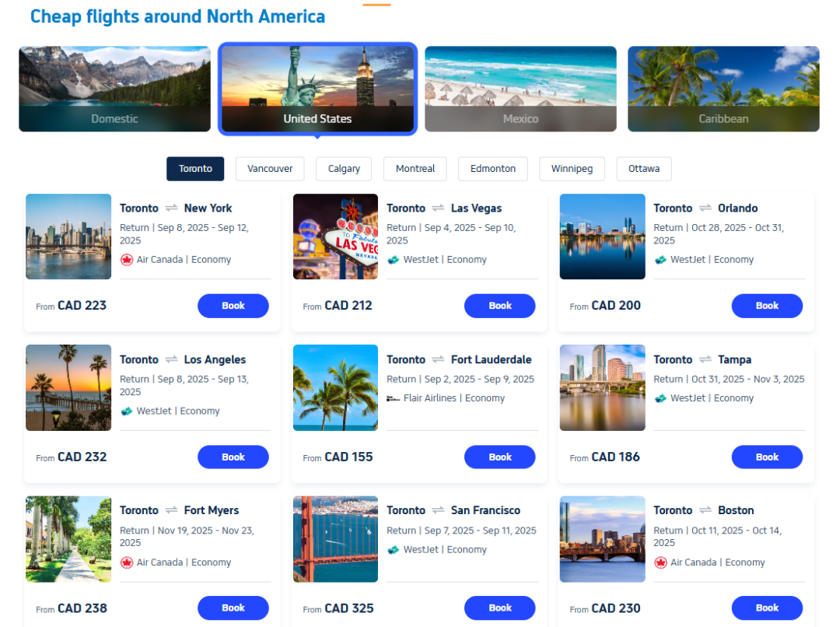Image resolution: width=840 pixels, height=627 pixels.
Task: Click the round-trip arrows icon on Toronto–Orlando
Action: click(x=705, y=208)
